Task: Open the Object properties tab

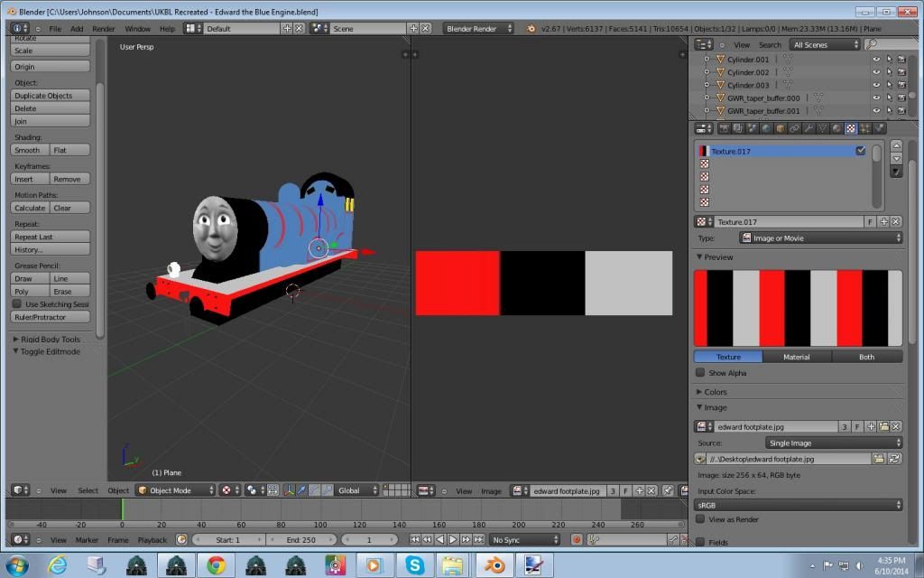Action: click(781, 128)
